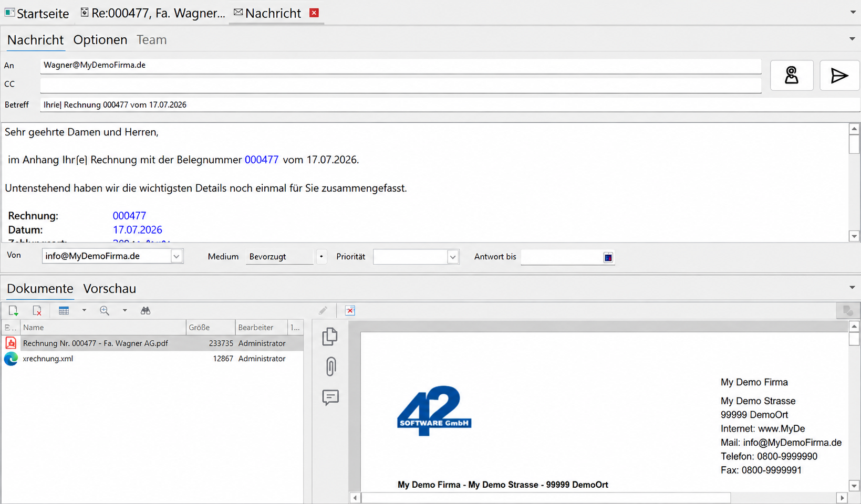Expand the Dokumente panel options arrow
This screenshot has width=861, height=504.
[852, 288]
